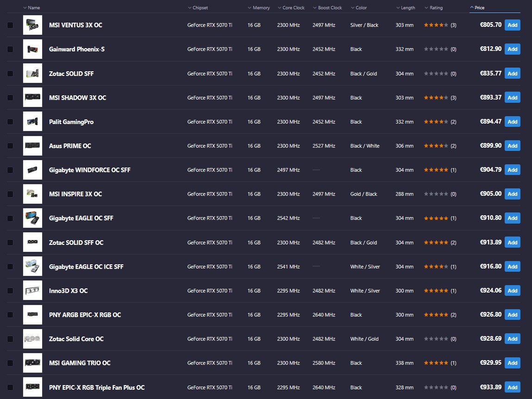Add MSI GAMING TRIO OC to build
532x399 pixels.
pyautogui.click(x=512, y=363)
